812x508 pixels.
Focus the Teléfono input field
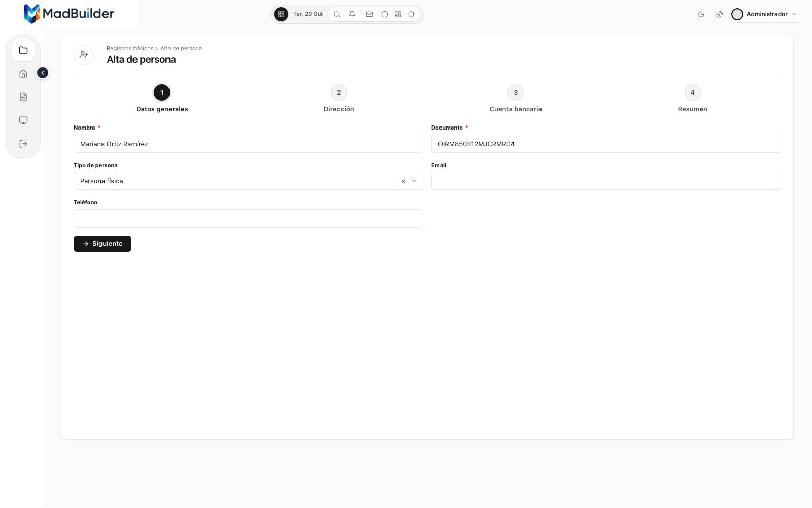(248, 218)
